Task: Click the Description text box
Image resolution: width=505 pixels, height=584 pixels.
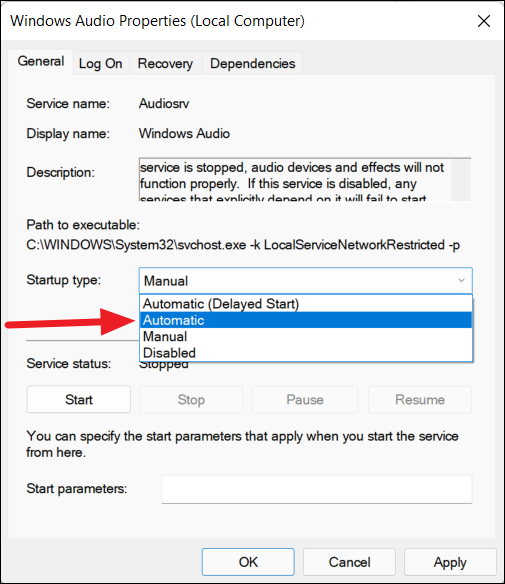Action: (295, 180)
